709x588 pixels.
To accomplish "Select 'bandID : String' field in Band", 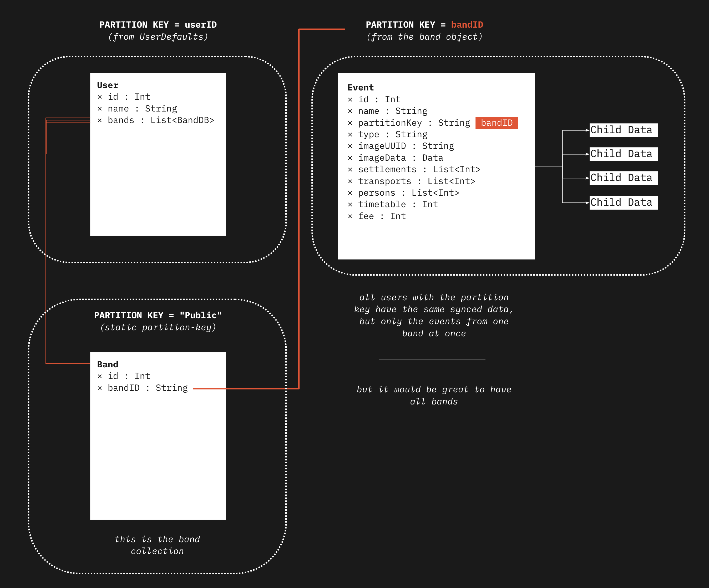I will (147, 388).
